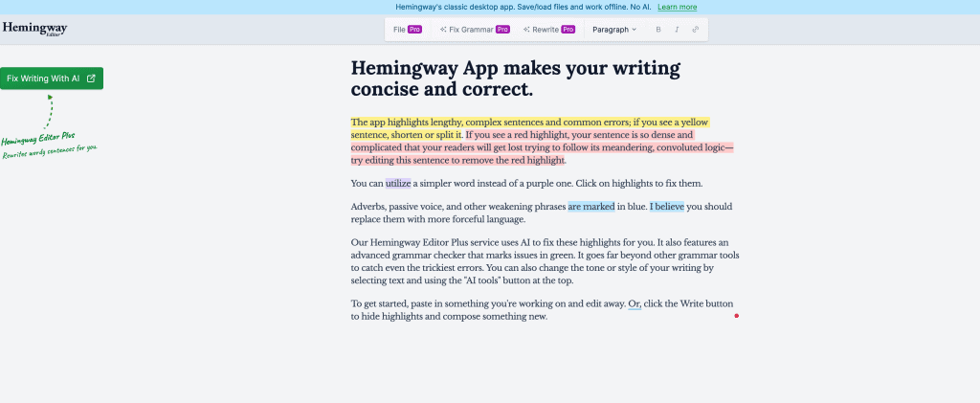Screen dimensions: 980x403
Task: Click the Fix Writing With AI button
Action: 52,78
